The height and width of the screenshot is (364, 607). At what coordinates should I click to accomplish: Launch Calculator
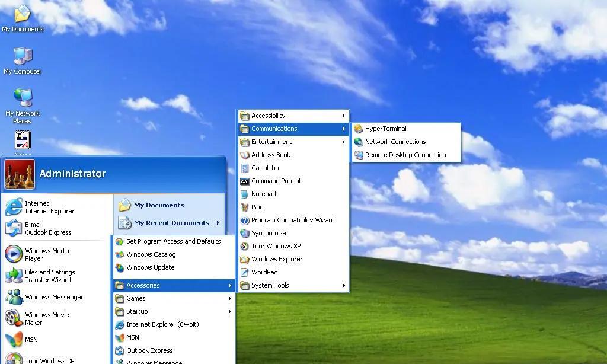(293, 168)
